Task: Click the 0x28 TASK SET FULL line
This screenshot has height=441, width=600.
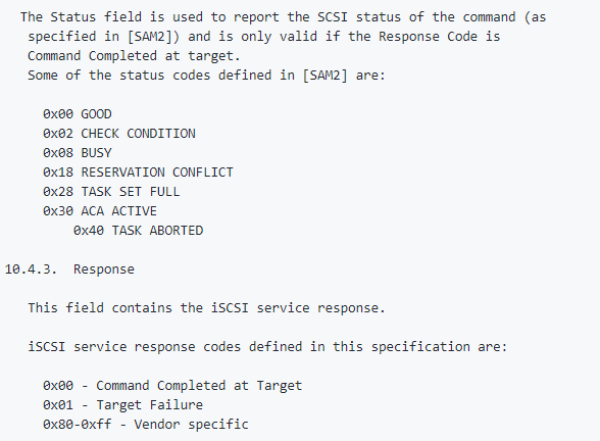Action: click(111, 191)
